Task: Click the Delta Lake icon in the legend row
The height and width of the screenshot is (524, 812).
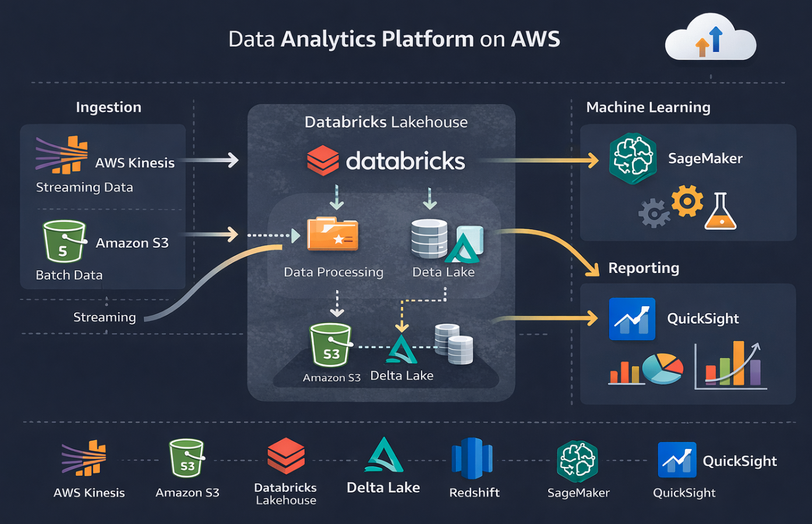Action: point(384,455)
